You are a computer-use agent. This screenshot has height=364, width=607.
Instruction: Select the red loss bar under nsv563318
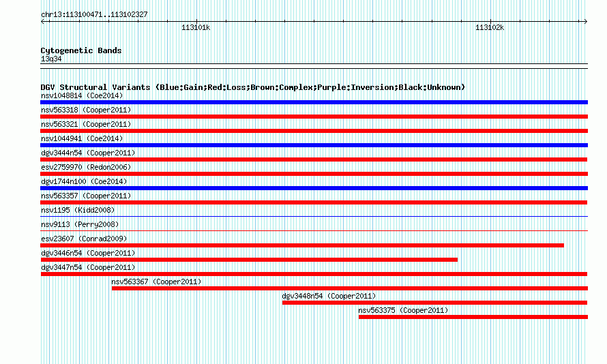pyautogui.click(x=314, y=117)
